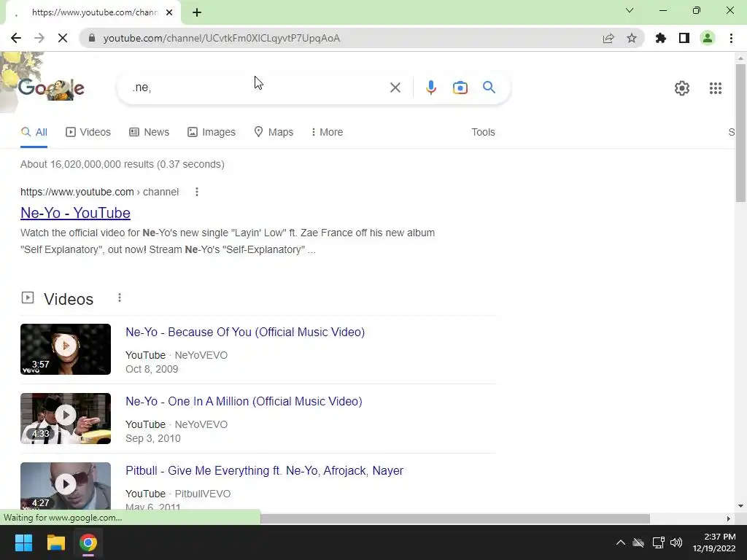The height and width of the screenshot is (560, 747).
Task: Click the 'NeYoVEVO' label dated Oct 8, 2009
Action: point(201,355)
